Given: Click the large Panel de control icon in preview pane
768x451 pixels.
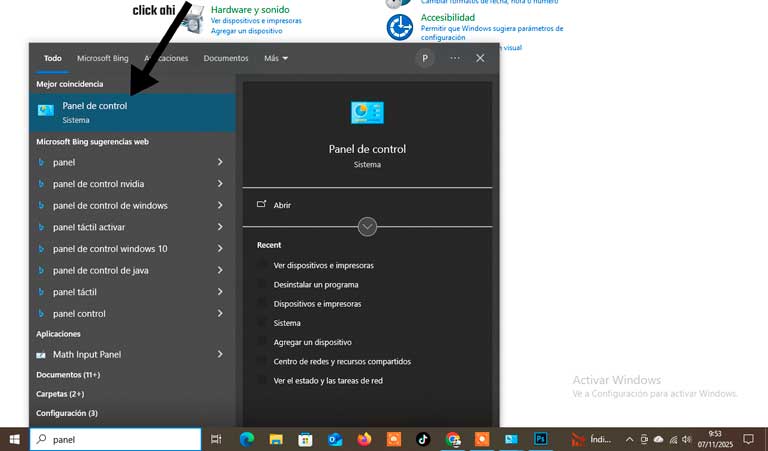Looking at the screenshot, I should tap(367, 113).
